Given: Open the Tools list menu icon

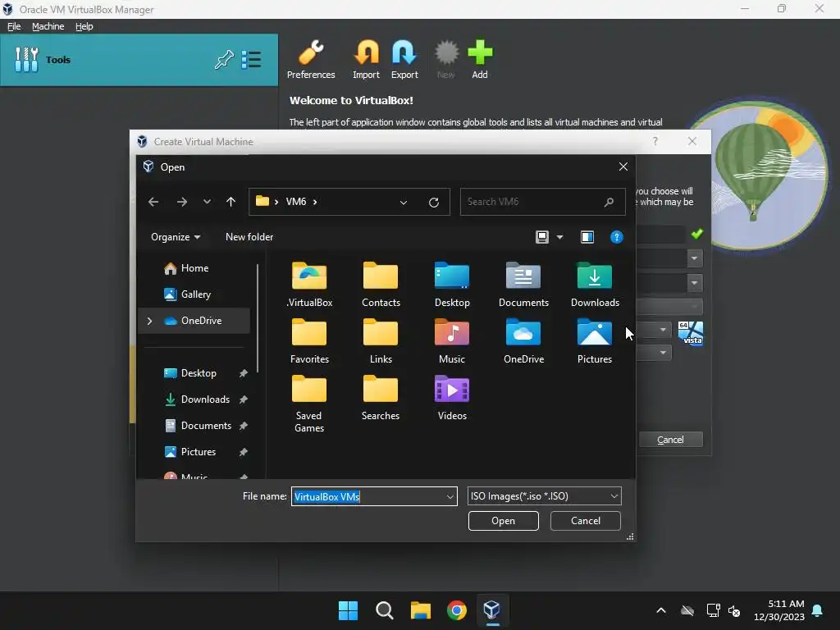Looking at the screenshot, I should (251, 59).
